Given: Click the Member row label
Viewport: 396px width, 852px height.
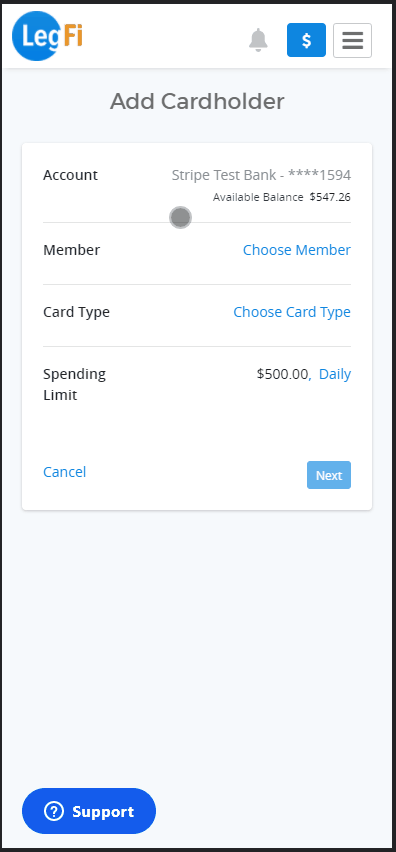Looking at the screenshot, I should [72, 250].
